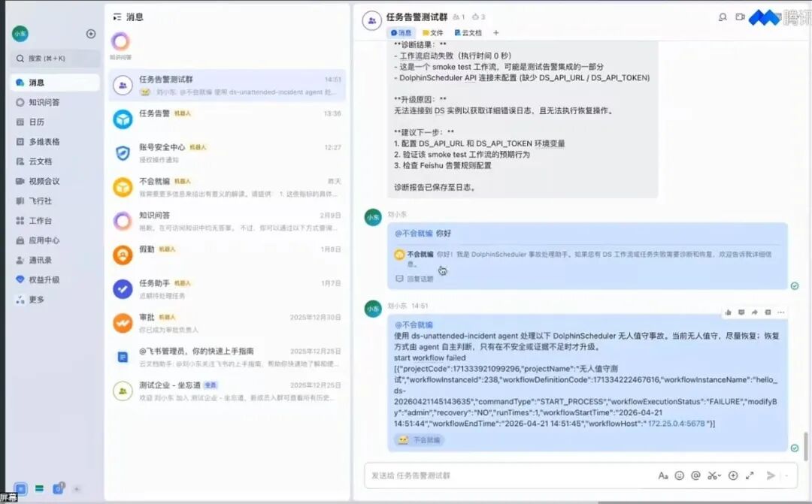
Task: Click the bot count icon in chat header
Action: (478, 17)
